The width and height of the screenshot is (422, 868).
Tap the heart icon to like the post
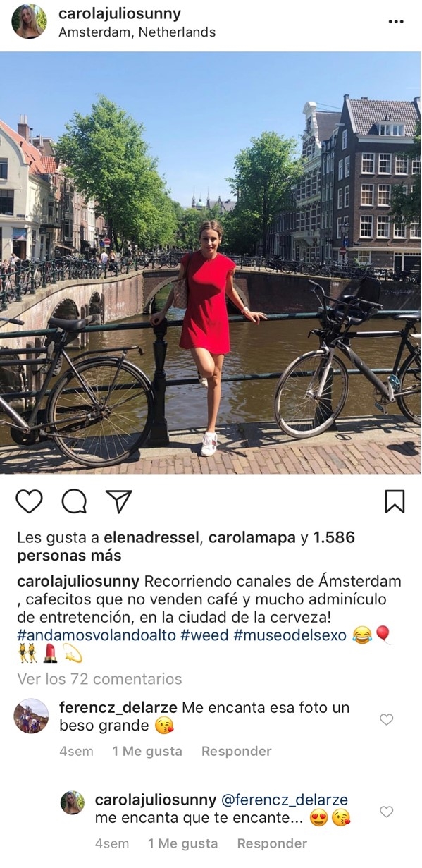click(29, 501)
